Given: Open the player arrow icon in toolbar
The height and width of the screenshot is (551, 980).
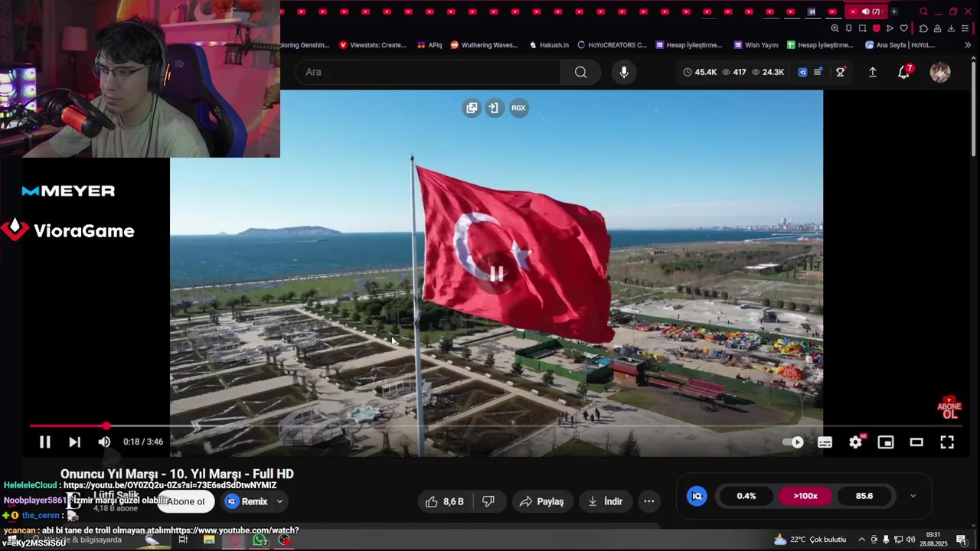Looking at the screenshot, I should [x=890, y=28].
